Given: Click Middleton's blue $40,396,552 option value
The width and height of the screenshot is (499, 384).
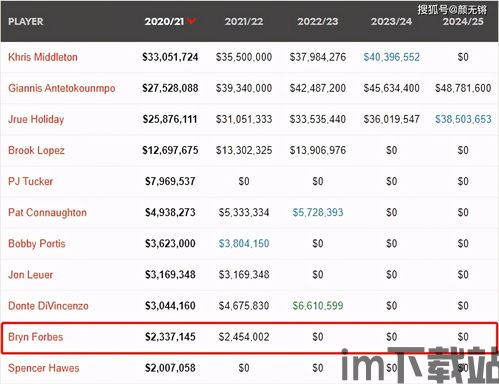Looking at the screenshot, I should click(391, 57).
